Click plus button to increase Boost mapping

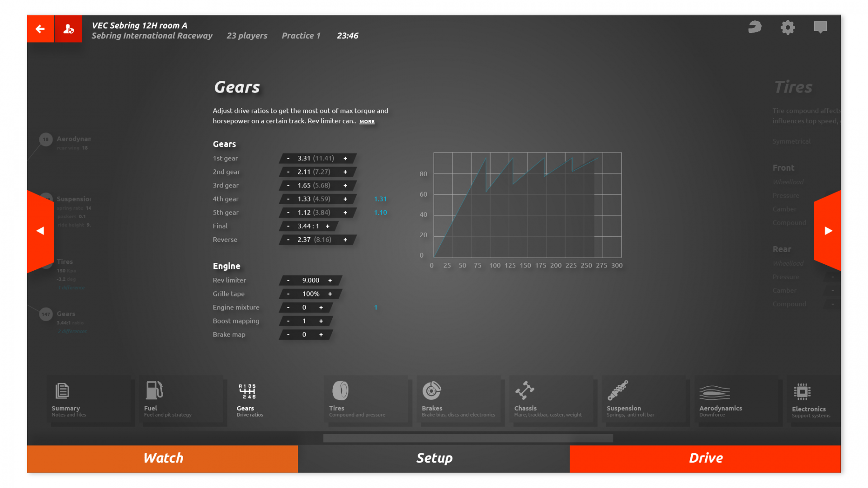pyautogui.click(x=321, y=320)
